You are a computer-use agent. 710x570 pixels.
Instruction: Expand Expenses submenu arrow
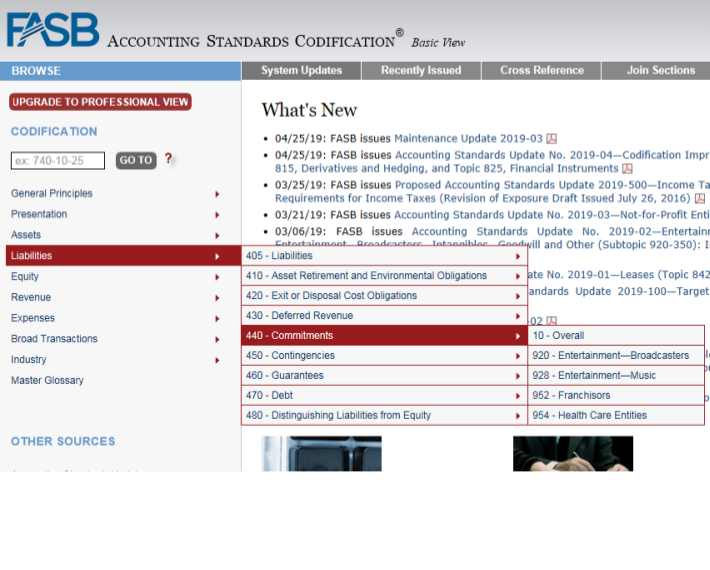pos(217,319)
